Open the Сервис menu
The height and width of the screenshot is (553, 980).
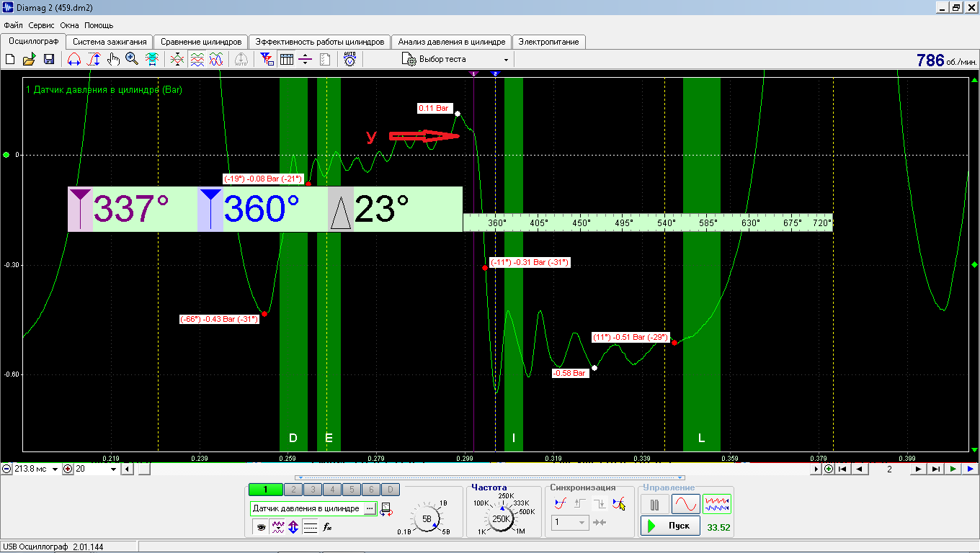pos(41,25)
